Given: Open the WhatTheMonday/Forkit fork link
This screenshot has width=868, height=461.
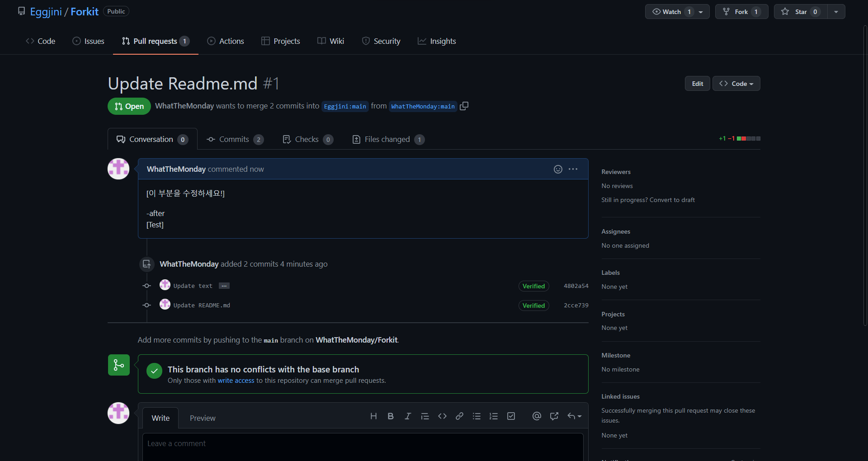Looking at the screenshot, I should [x=357, y=340].
